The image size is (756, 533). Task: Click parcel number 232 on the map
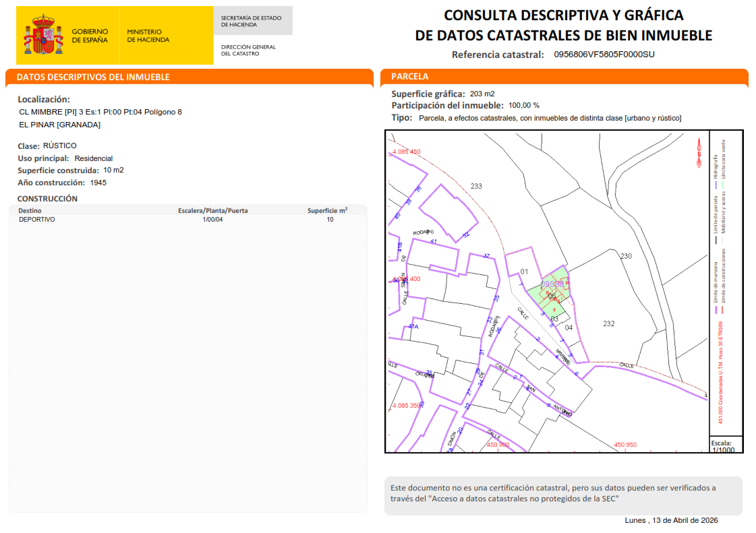tap(608, 324)
